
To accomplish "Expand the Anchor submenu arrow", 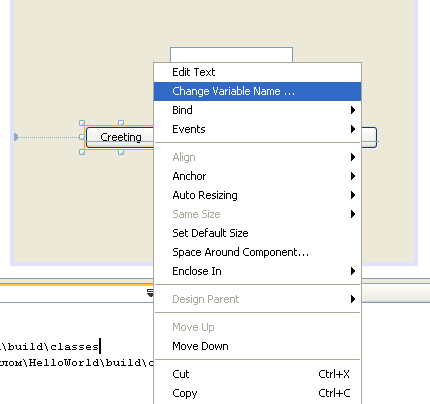I will tap(353, 176).
